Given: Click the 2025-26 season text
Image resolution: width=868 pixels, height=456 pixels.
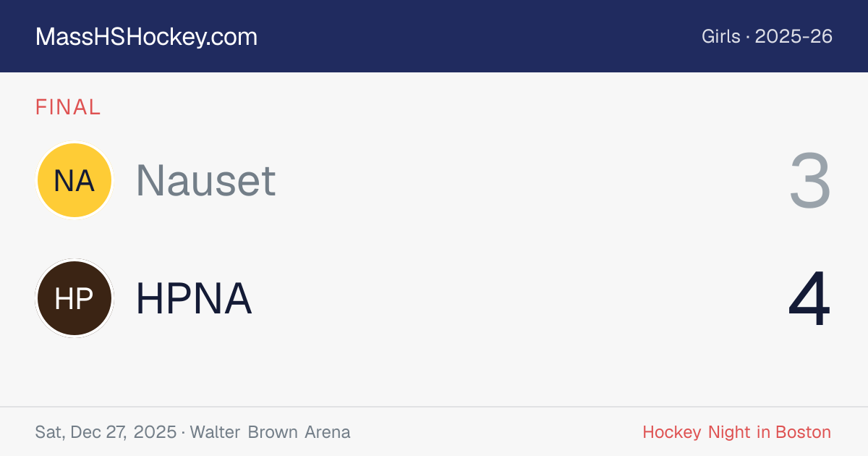Looking at the screenshot, I should pos(794,36).
